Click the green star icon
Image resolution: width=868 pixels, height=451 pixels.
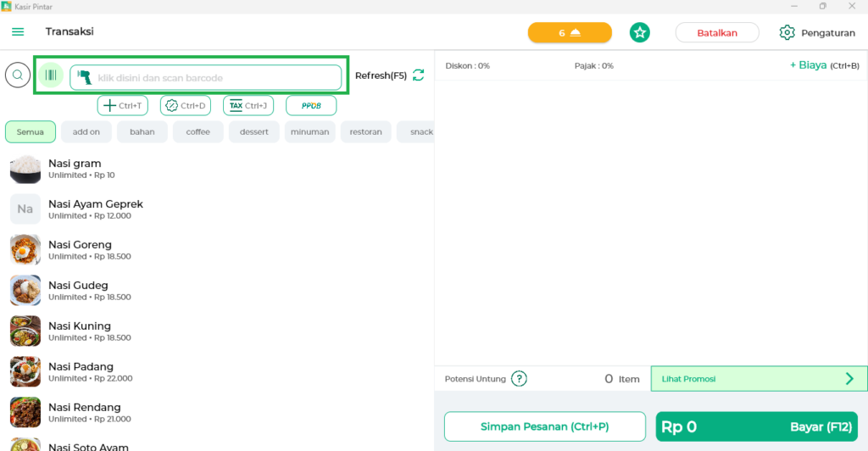pos(640,32)
